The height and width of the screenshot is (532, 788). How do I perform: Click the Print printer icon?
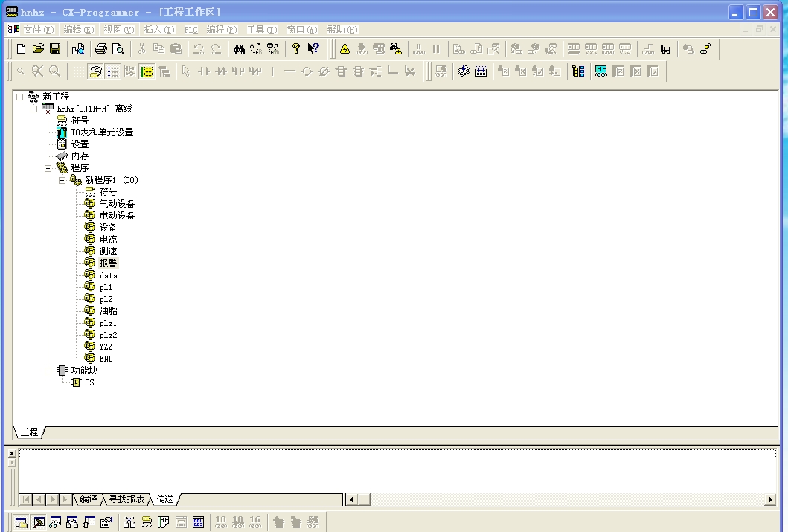coord(100,49)
